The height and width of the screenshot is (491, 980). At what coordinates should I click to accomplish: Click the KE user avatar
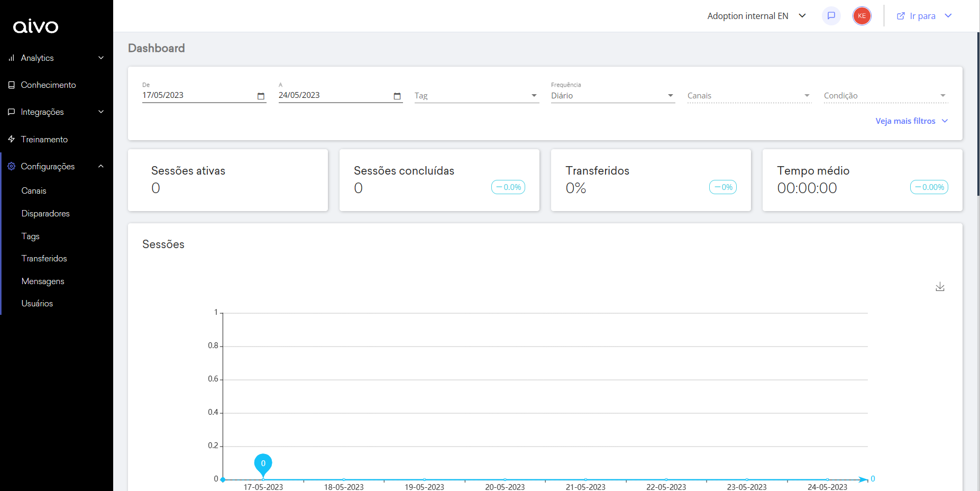tap(862, 16)
